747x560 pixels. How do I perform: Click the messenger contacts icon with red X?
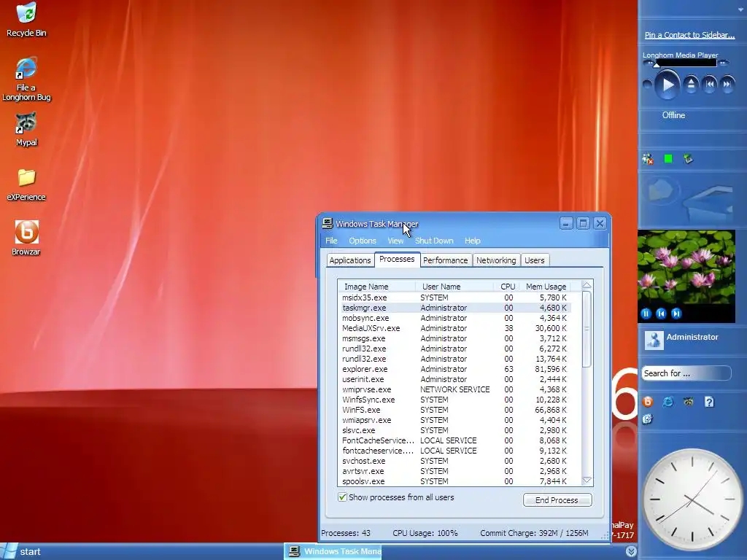[x=648, y=159]
